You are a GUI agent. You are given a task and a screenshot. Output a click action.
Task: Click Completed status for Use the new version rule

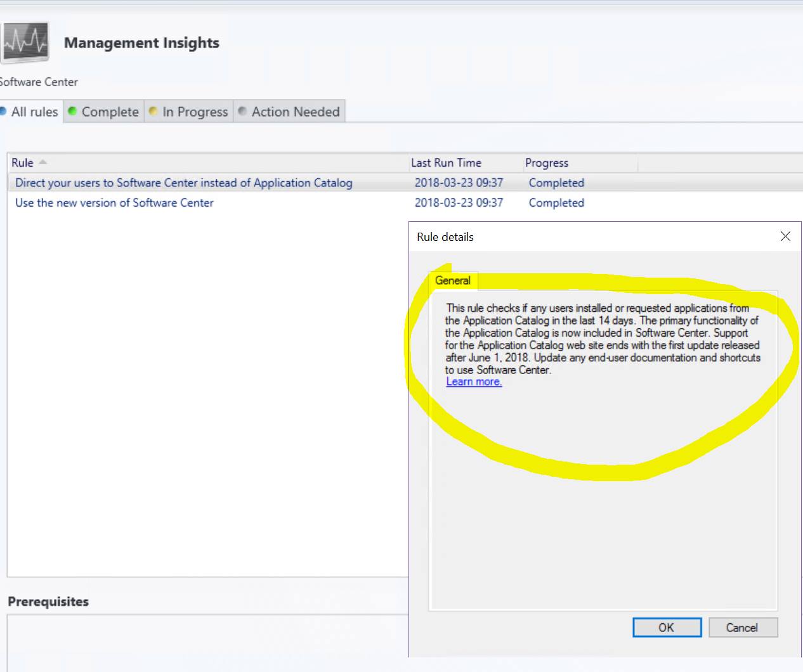tap(556, 203)
